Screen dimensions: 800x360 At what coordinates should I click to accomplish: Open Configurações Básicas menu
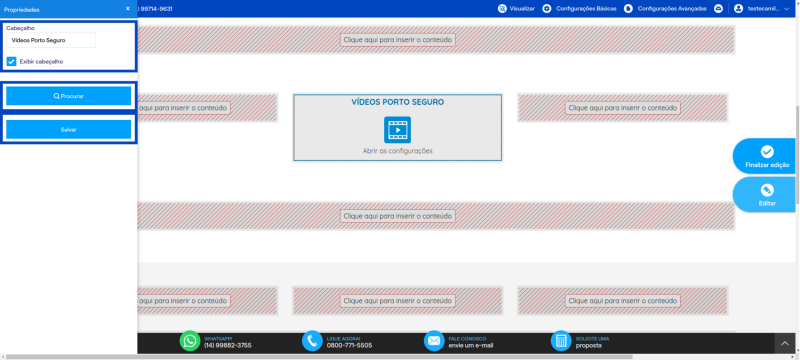click(579, 9)
